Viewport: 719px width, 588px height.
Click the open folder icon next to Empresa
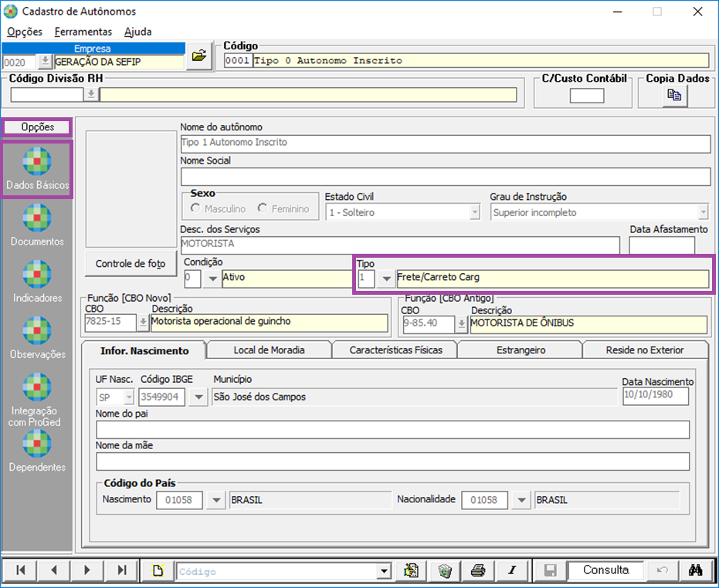199,56
